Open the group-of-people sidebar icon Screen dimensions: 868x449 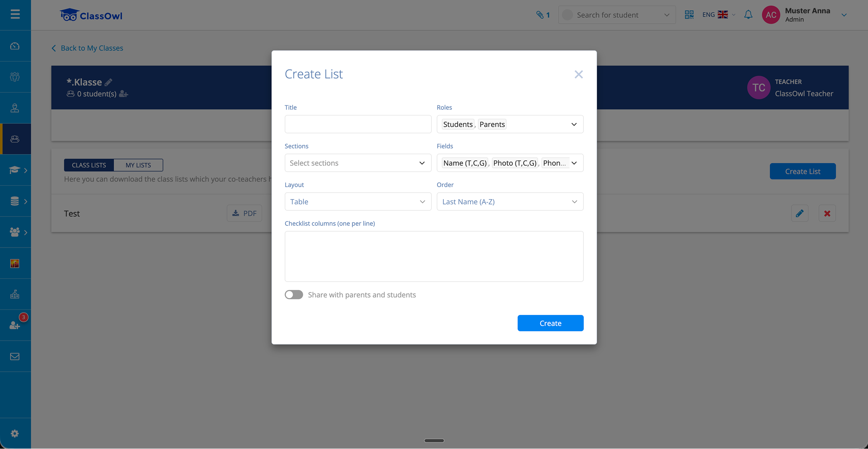(15, 77)
